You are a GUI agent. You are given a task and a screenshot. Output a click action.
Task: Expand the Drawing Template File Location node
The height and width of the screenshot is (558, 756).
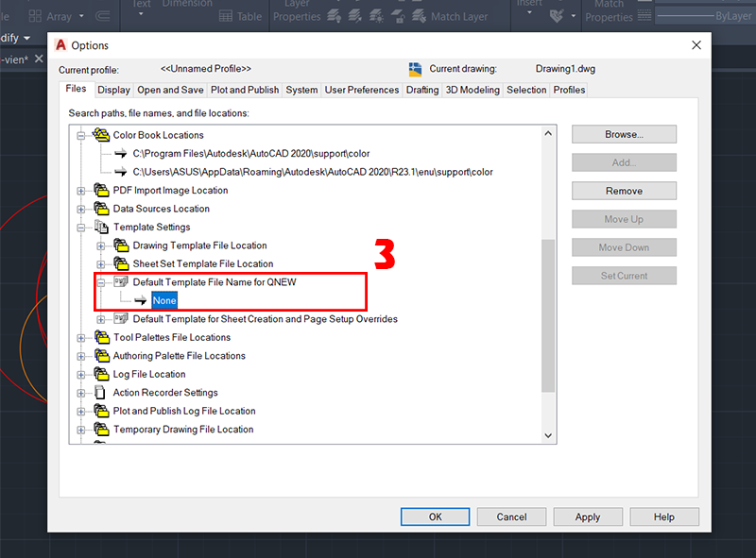(101, 245)
